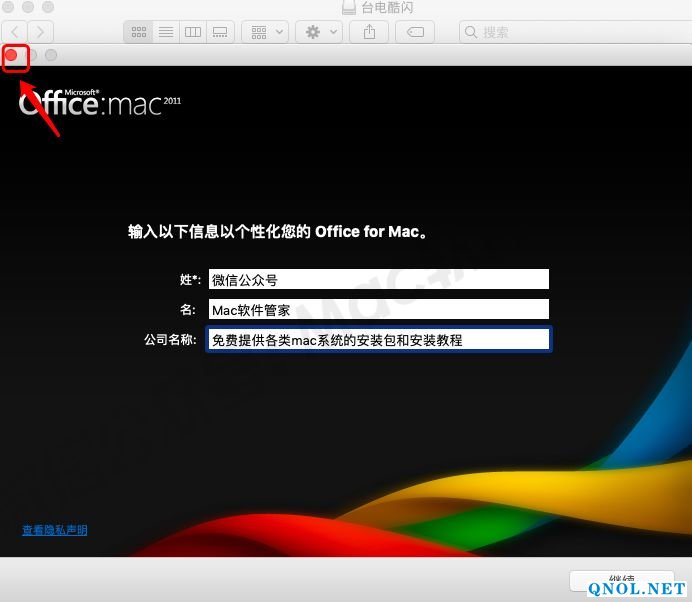Go forward in Finder navigation
692x602 pixels.
tap(41, 32)
